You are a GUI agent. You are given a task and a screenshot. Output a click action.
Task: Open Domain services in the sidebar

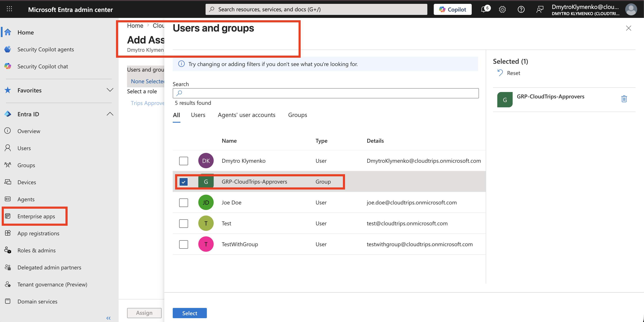(x=37, y=302)
